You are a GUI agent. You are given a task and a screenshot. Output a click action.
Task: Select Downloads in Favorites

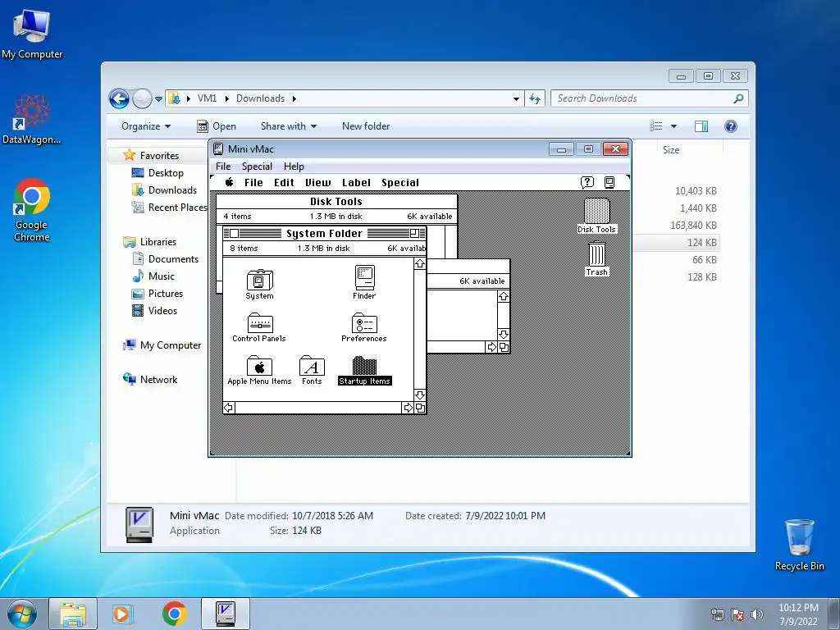click(172, 190)
